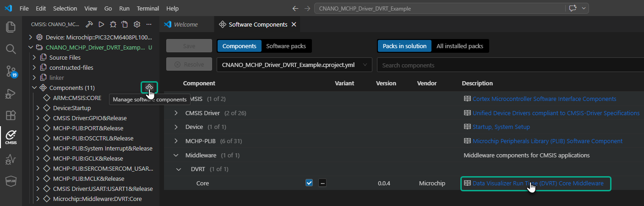Open Data Visualizer Run Time Core Middleware link
644x206 pixels.
[538, 183]
